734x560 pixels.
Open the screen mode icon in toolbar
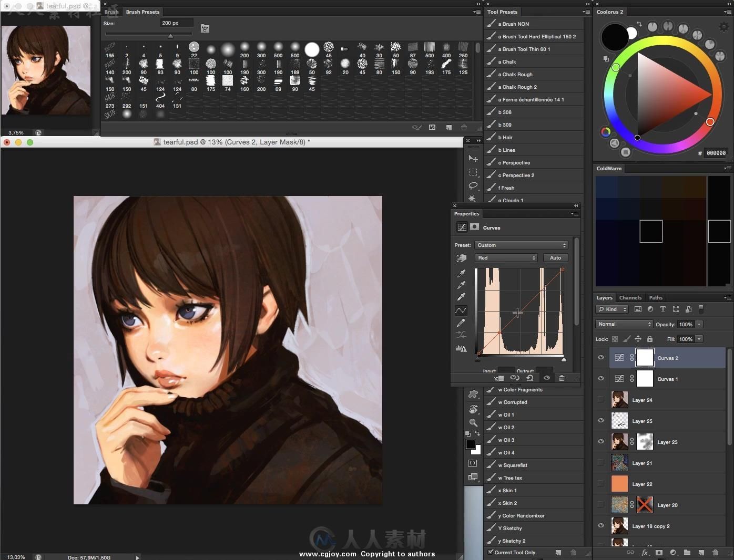point(473,477)
